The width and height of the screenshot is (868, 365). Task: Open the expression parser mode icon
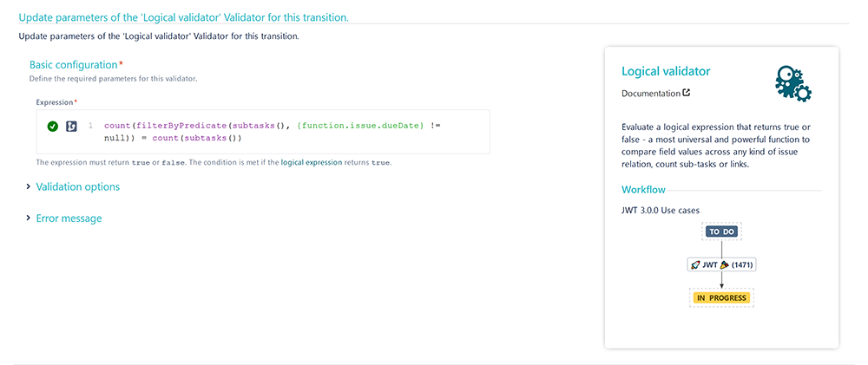point(71,126)
